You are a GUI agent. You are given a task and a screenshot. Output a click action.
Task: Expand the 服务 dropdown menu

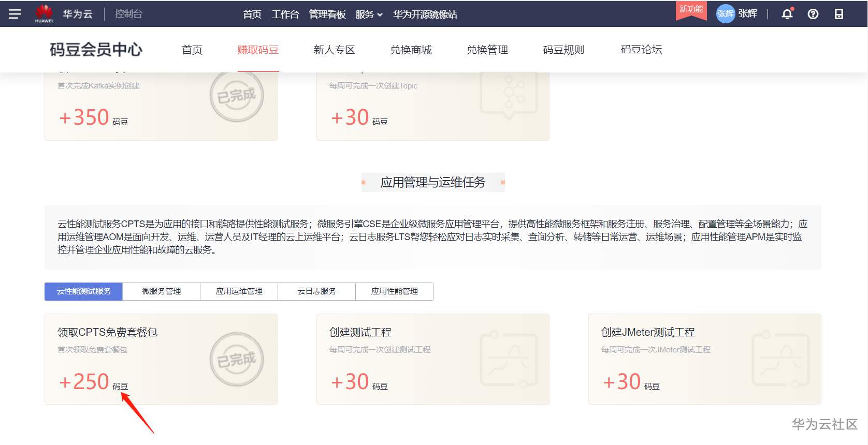click(369, 14)
